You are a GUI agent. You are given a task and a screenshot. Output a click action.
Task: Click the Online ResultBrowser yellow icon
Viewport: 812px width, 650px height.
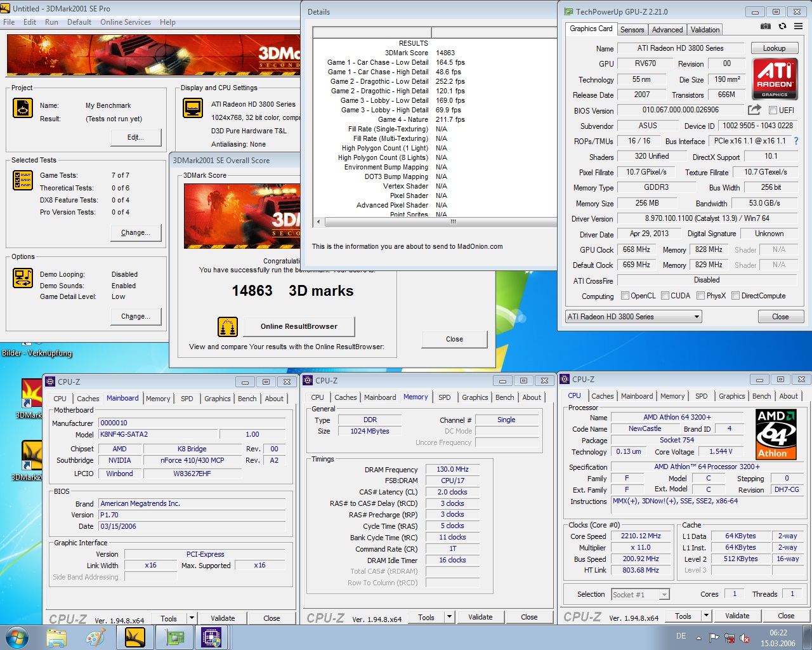point(228,327)
